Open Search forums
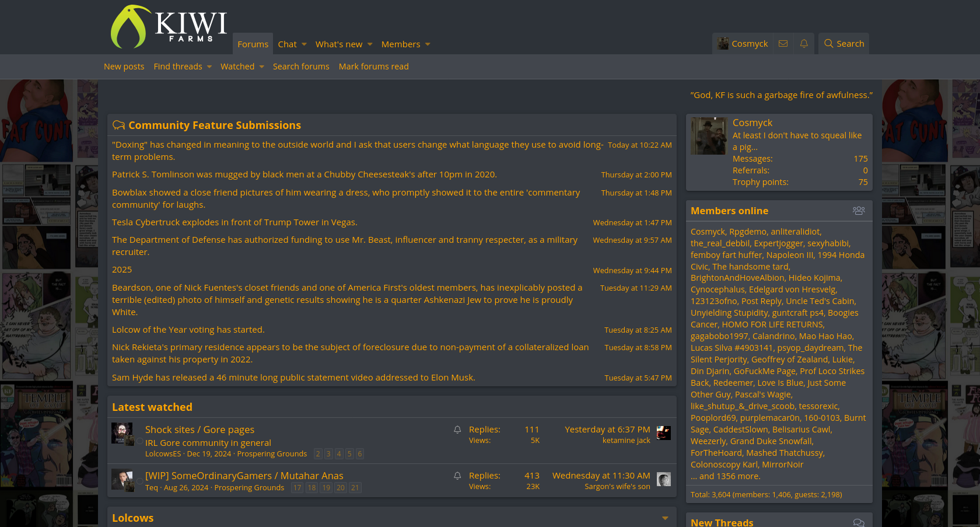The height and width of the screenshot is (527, 980). 301,67
